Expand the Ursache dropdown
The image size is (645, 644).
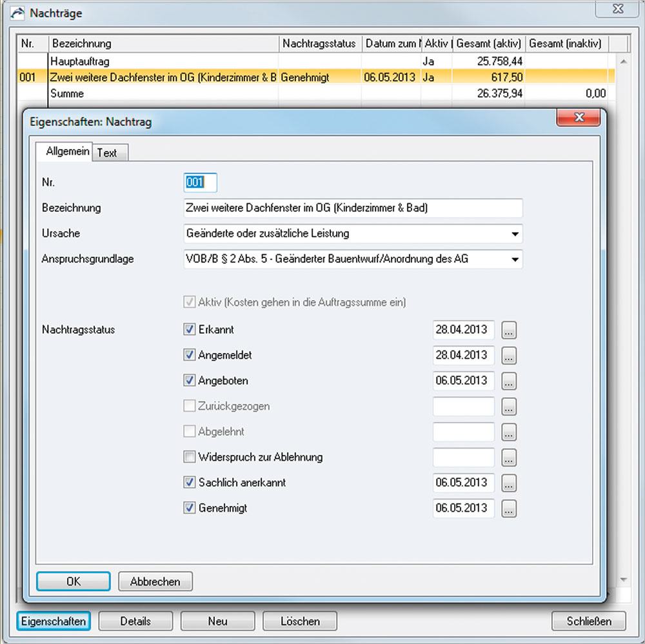pos(515,234)
